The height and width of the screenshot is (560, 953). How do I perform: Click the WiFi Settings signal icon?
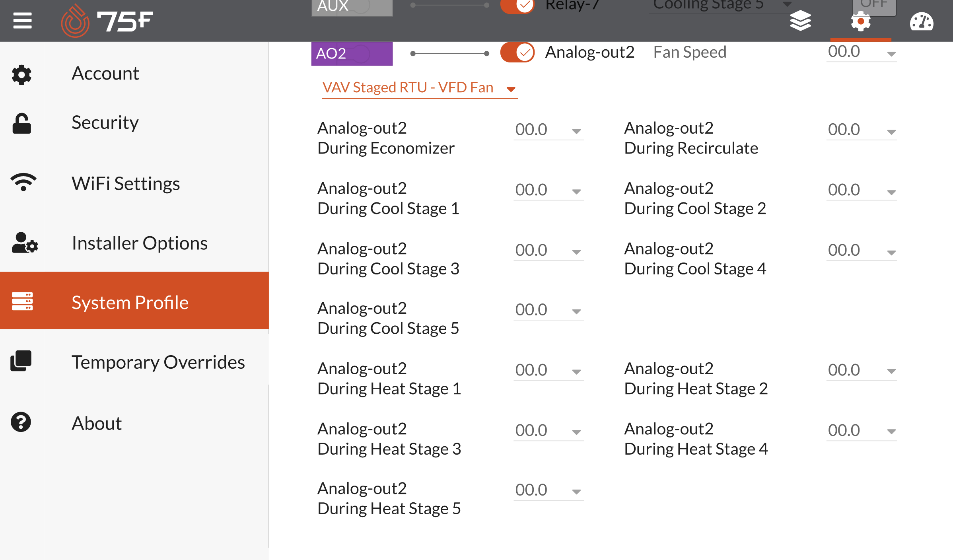(x=23, y=183)
